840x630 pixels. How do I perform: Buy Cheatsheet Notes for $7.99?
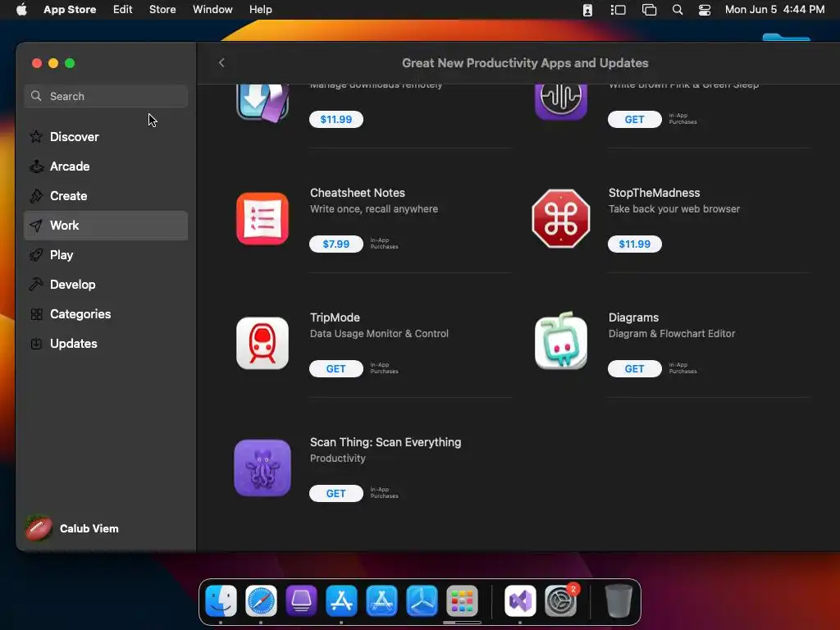pyautogui.click(x=336, y=244)
